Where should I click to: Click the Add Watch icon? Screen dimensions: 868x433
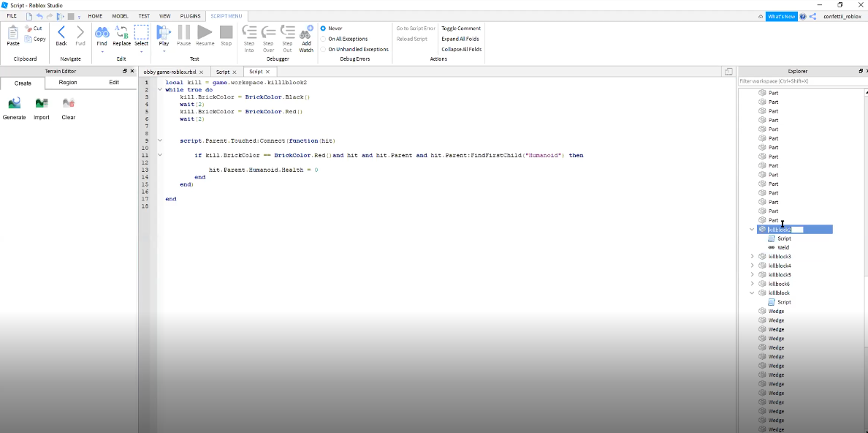306,33
